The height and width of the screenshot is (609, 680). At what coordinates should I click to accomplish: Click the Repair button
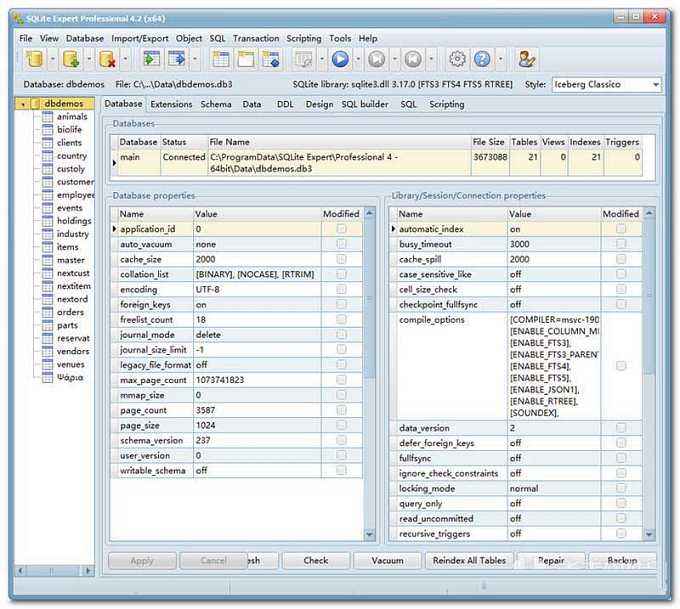pos(551,560)
